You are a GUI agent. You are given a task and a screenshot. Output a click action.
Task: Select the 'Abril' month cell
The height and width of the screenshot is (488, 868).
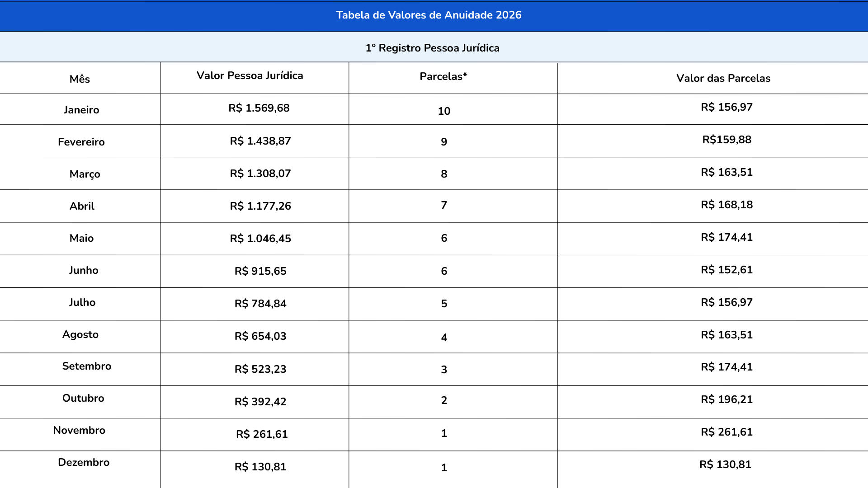click(82, 206)
